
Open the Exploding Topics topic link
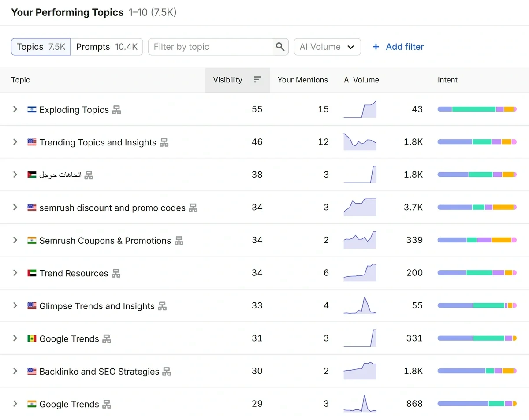pos(74,110)
